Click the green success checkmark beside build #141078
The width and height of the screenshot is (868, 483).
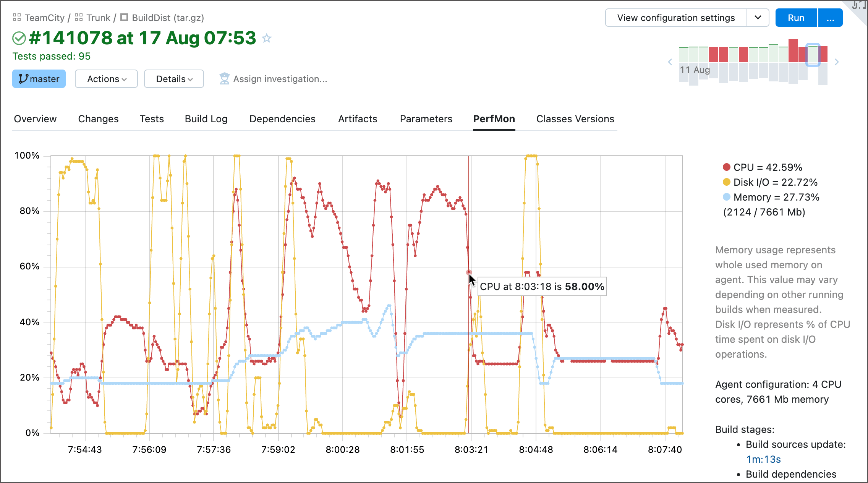point(19,38)
